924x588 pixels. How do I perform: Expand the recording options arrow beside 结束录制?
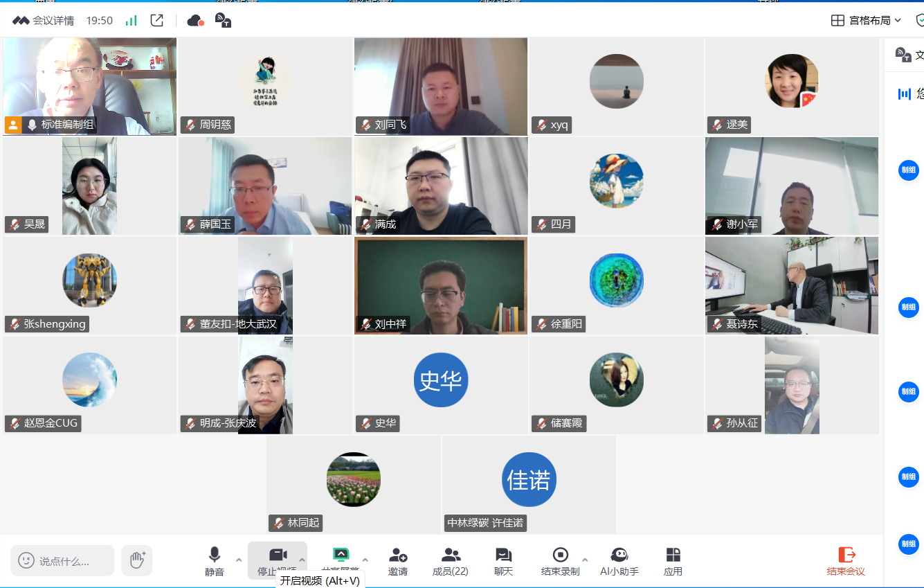coord(585,560)
